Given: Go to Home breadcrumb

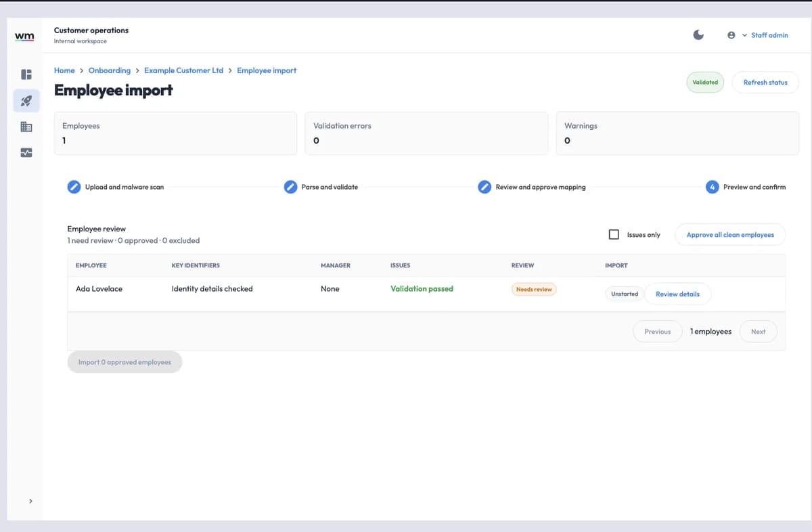Looking at the screenshot, I should (x=64, y=70).
